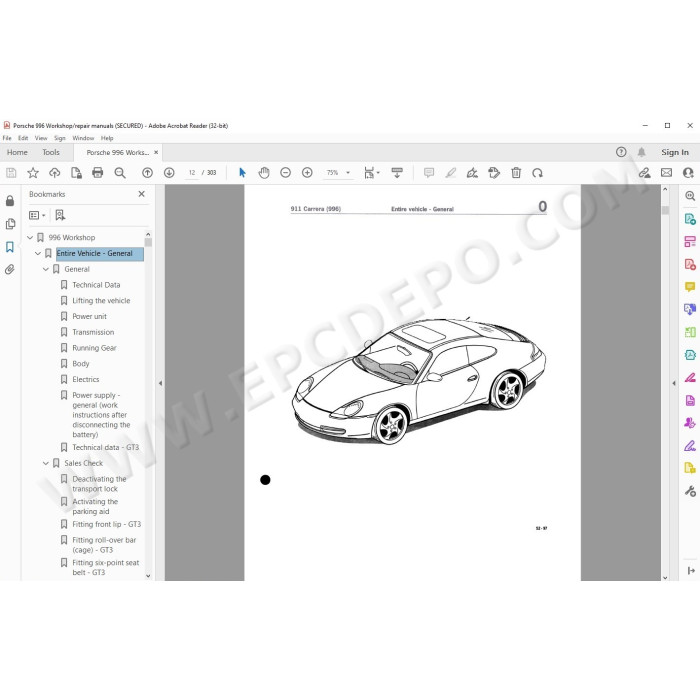Collapse the General bookmark group
The height and width of the screenshot is (700, 700).
pyautogui.click(x=46, y=269)
